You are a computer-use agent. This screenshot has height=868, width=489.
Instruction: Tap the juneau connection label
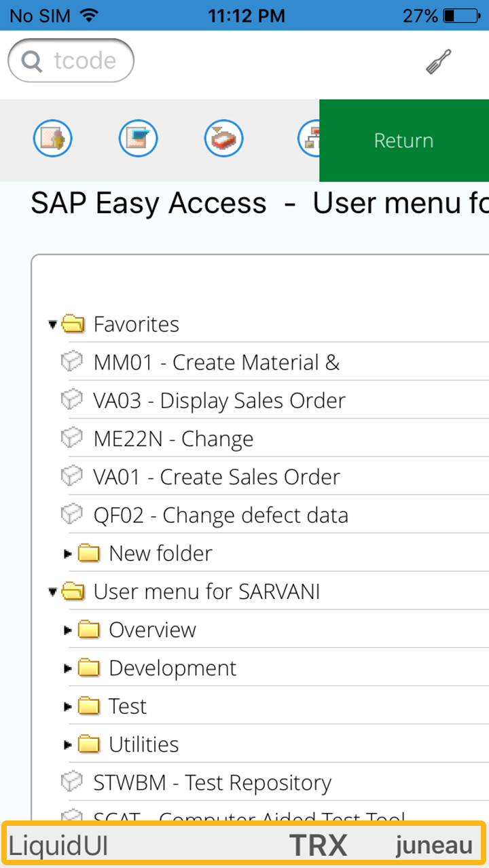point(434,846)
